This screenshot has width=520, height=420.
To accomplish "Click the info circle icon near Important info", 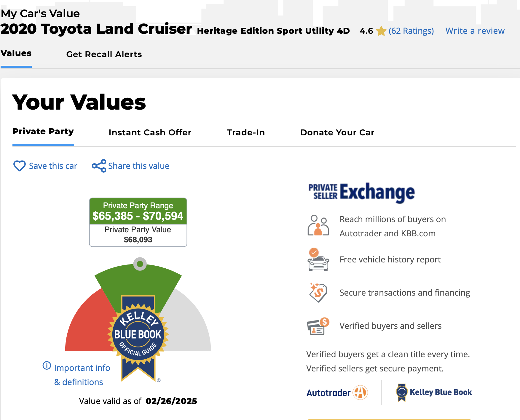I will (x=47, y=366).
